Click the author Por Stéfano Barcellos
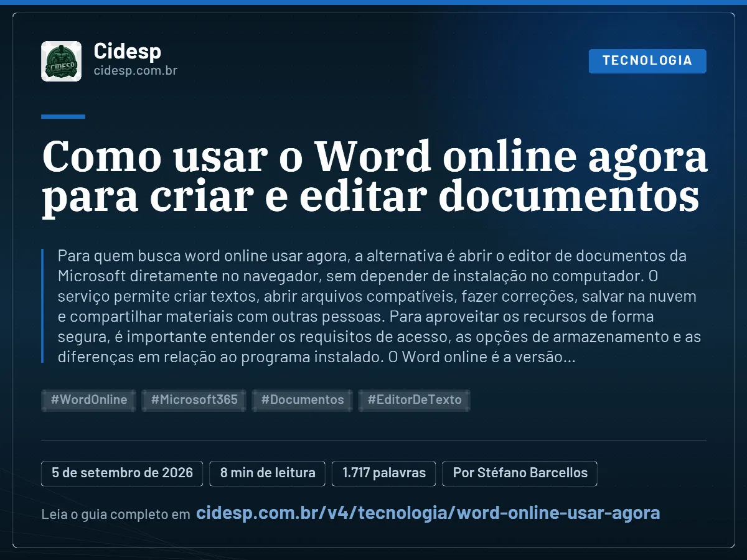The width and height of the screenshot is (747, 560). 520,473
